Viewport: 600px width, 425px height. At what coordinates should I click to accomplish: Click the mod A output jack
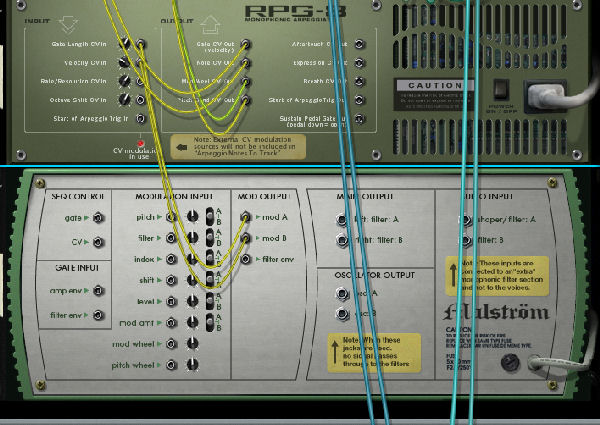245,217
